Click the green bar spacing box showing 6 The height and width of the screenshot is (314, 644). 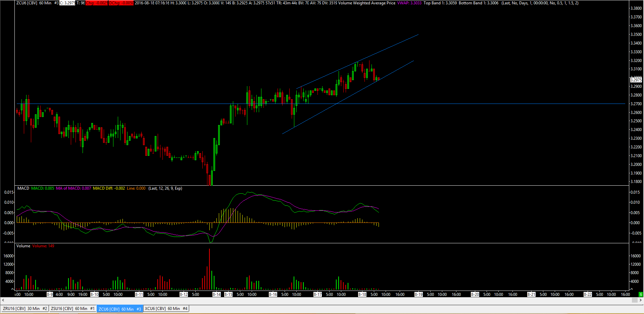point(641,295)
